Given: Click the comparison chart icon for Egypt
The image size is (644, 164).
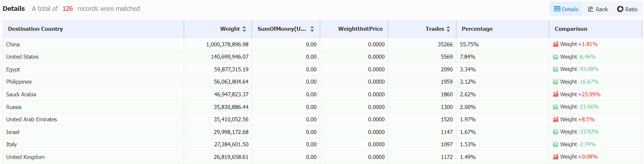Looking at the screenshot, I should (x=555, y=69).
